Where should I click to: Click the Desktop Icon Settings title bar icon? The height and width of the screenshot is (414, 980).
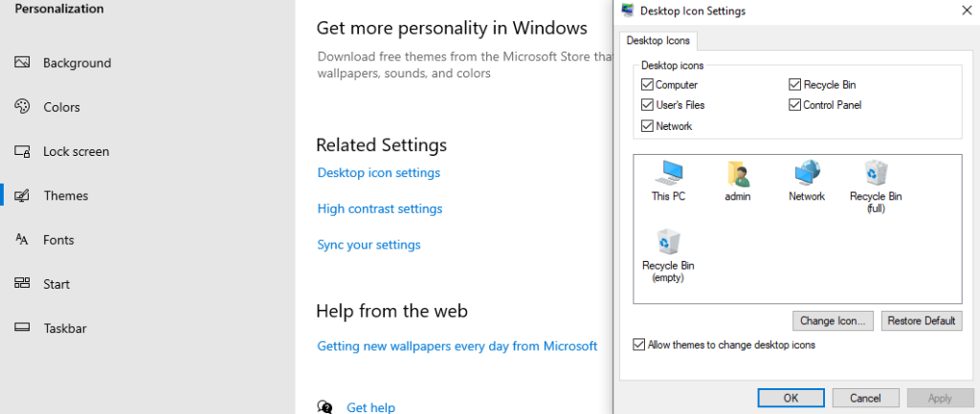pyautogui.click(x=628, y=11)
